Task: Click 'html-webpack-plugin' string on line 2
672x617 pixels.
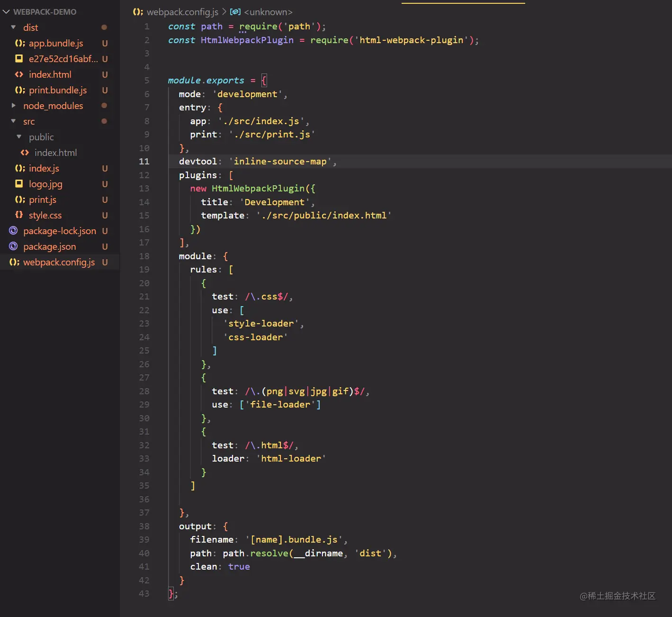Action: coord(412,40)
